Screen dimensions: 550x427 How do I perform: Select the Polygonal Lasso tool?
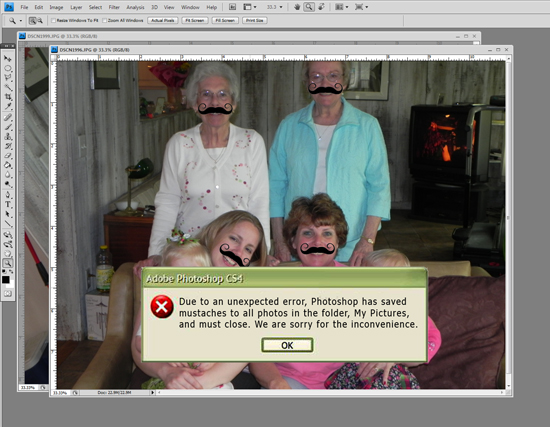[8, 78]
